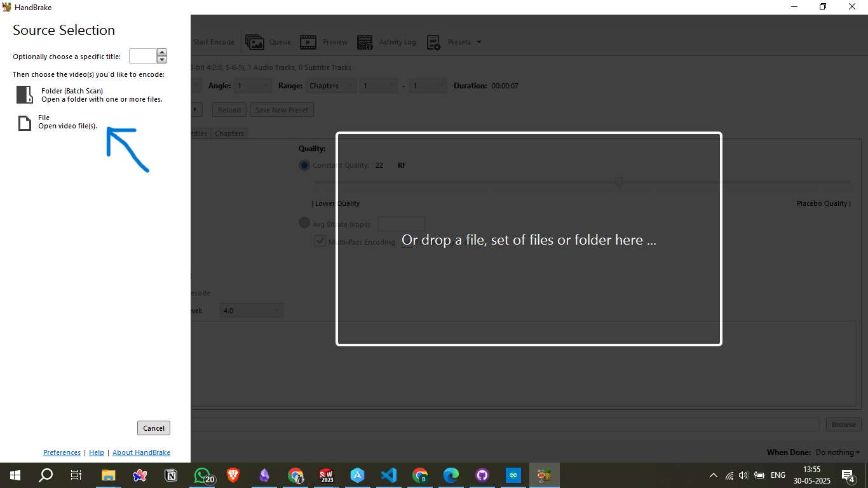Click the drop file area box
This screenshot has width=868, height=488.
pyautogui.click(x=529, y=239)
